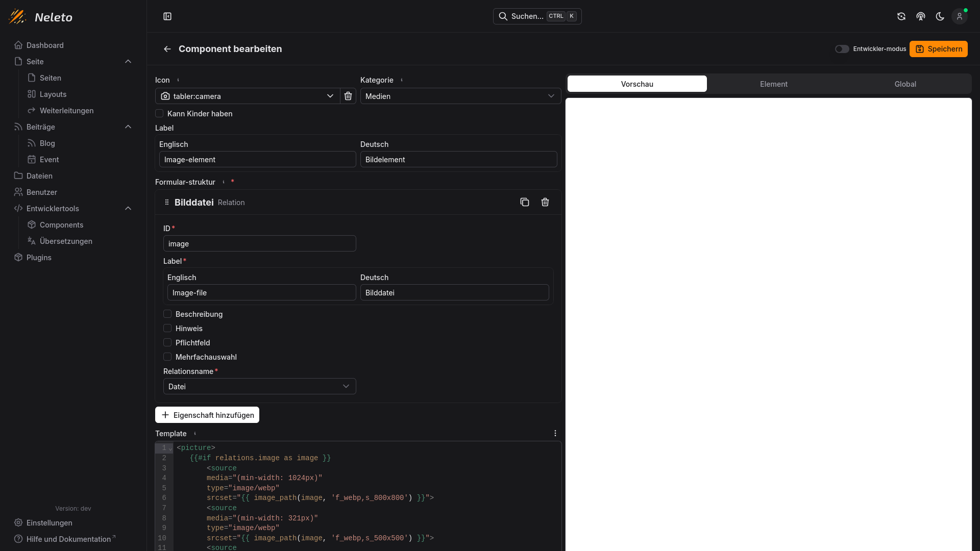This screenshot has width=980, height=551.
Task: Duplicate the Bilddatei property
Action: click(x=525, y=203)
